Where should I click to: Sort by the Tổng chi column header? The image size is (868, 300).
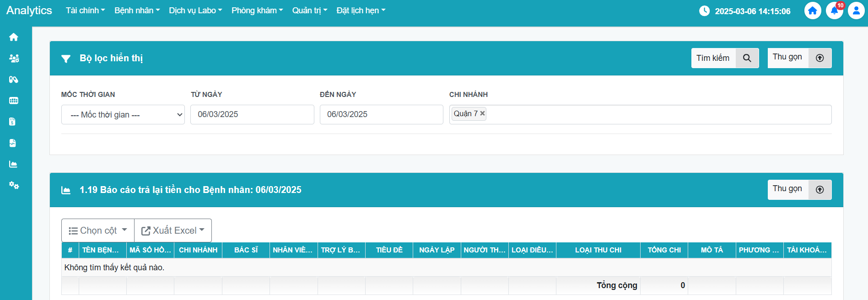point(664,250)
